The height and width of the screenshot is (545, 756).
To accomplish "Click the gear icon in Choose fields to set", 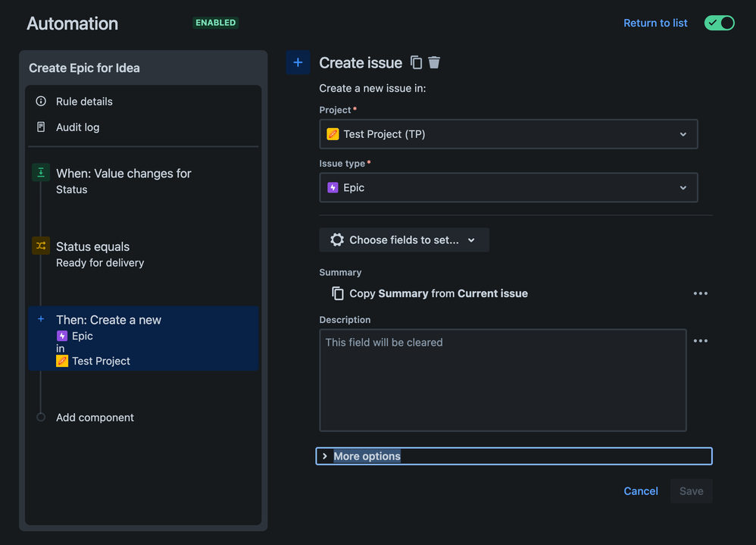I will click(337, 240).
